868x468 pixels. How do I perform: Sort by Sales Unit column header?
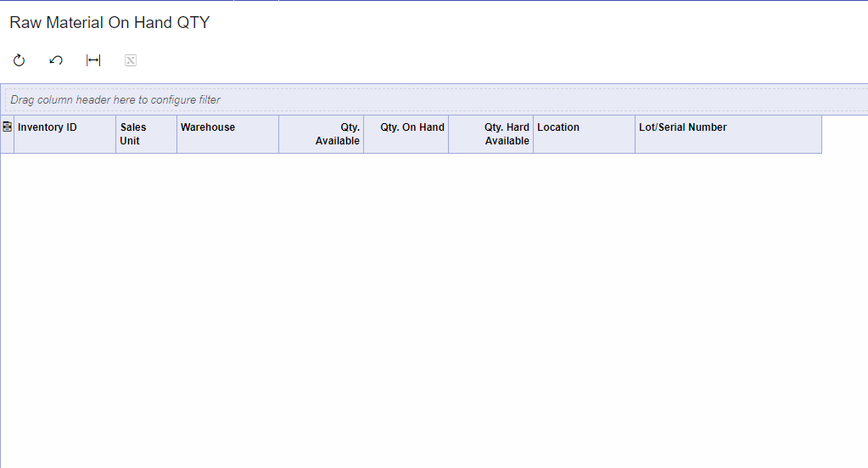[146, 134]
